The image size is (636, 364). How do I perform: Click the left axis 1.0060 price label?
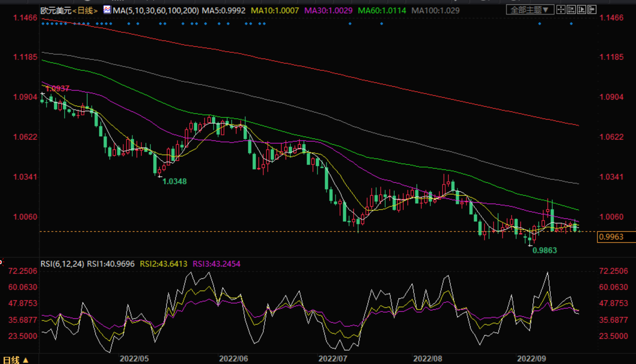[x=25, y=217]
